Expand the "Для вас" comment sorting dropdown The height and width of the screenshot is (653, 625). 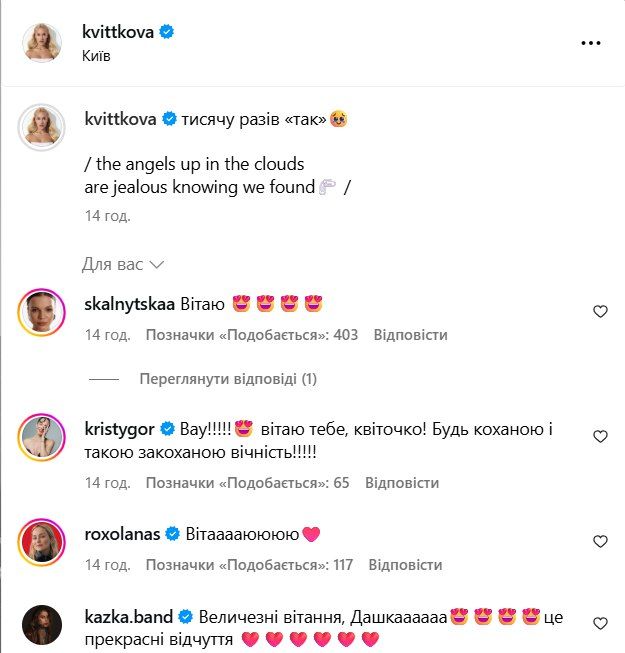pos(123,264)
